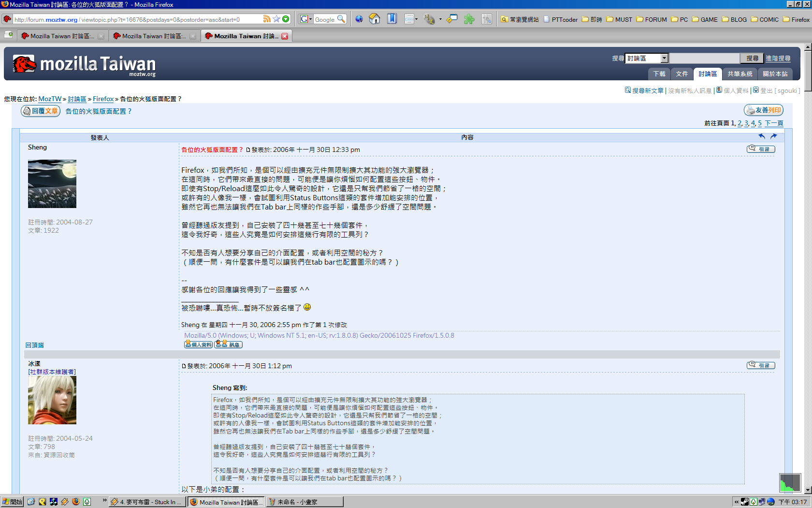Open the Google search engine selector

(x=305, y=19)
